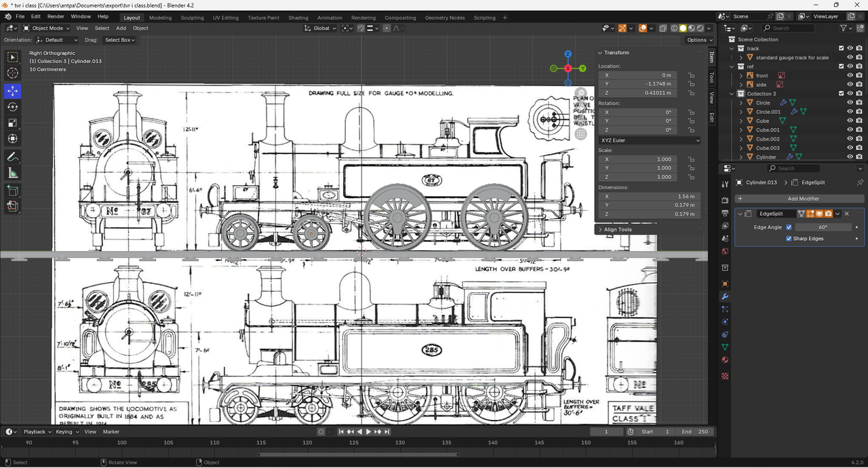Click the timeline End frame field
The width and height of the screenshot is (868, 468).
pyautogui.click(x=695, y=431)
